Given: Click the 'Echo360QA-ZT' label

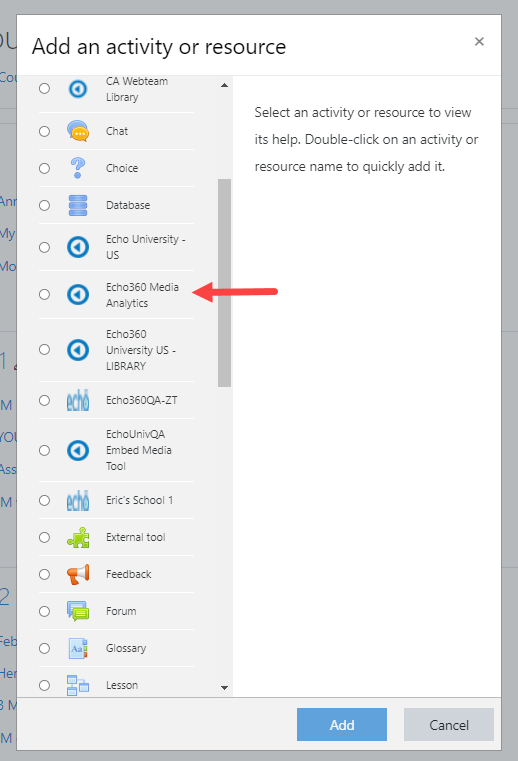Looking at the screenshot, I should click(x=142, y=400).
